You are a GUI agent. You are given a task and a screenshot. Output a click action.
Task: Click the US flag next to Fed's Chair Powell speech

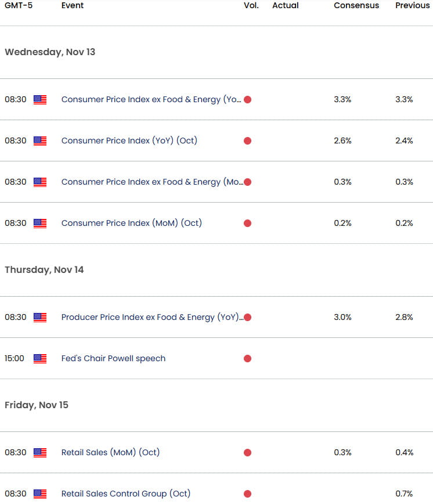[x=40, y=359]
